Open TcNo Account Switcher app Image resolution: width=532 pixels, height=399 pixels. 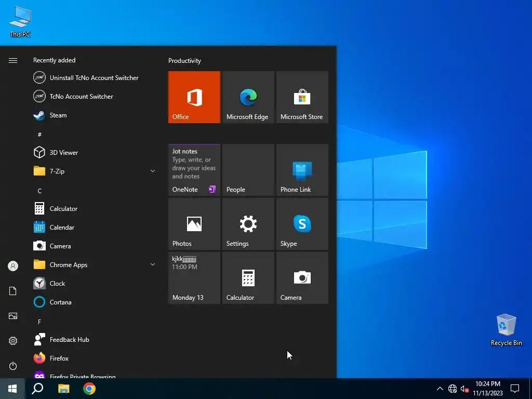point(95,97)
